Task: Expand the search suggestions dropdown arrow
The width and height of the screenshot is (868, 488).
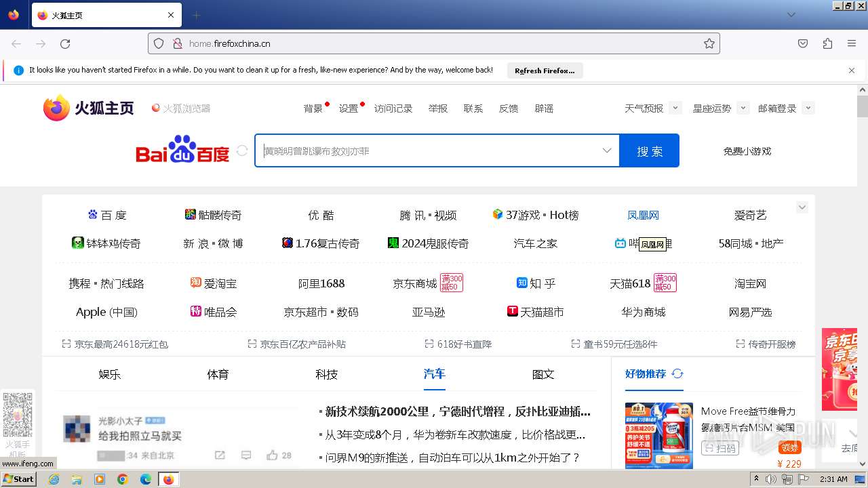Action: [607, 150]
